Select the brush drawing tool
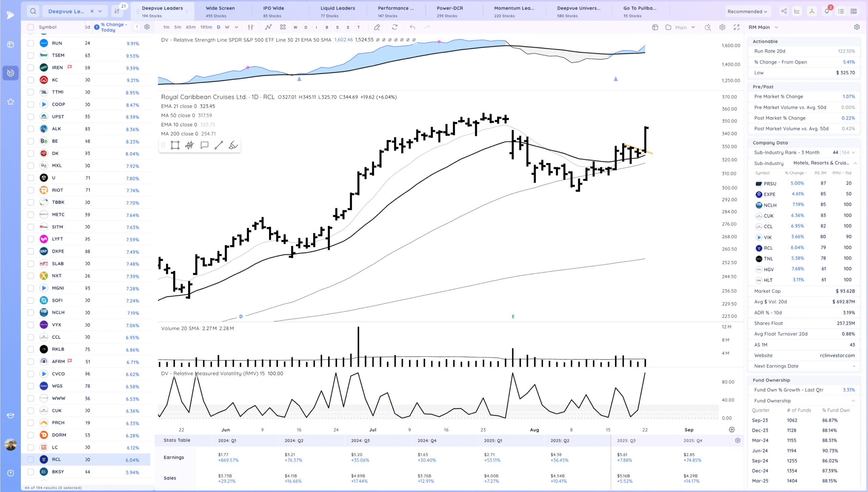Viewport: 868px width, 492px height. coord(233,145)
